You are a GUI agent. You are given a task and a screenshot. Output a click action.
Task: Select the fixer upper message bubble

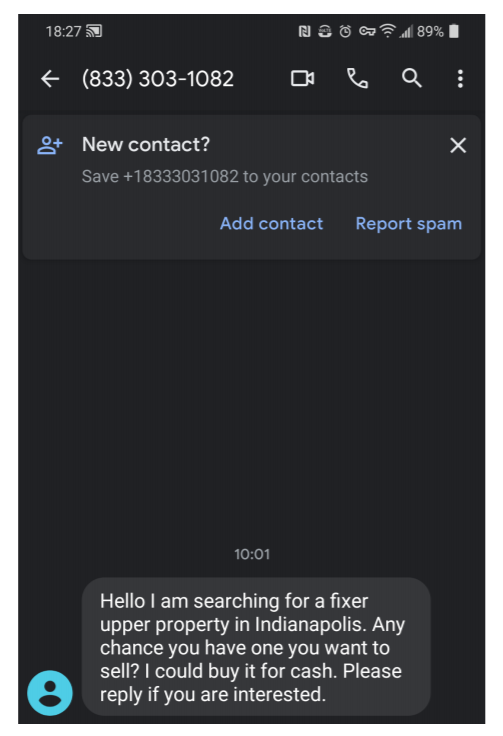pos(256,647)
